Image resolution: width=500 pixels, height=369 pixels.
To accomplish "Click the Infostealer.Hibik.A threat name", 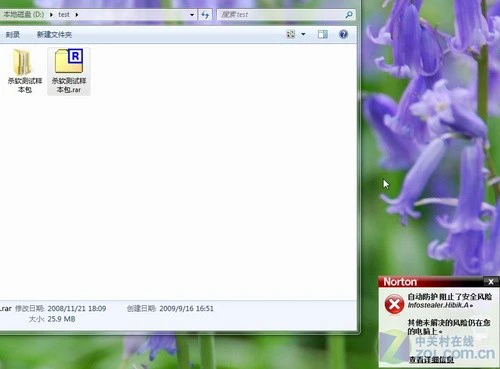I will (x=438, y=305).
